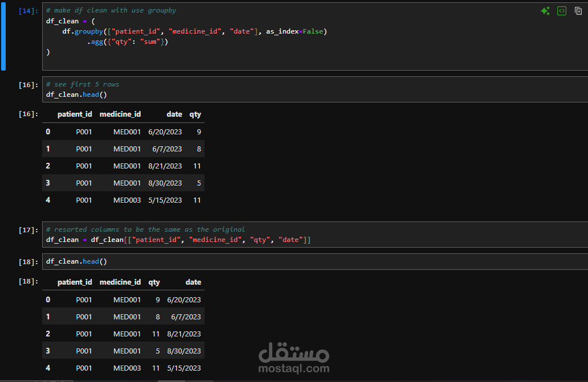Click the "date" string in cell 17
The width and height of the screenshot is (588, 382).
[x=291, y=240]
